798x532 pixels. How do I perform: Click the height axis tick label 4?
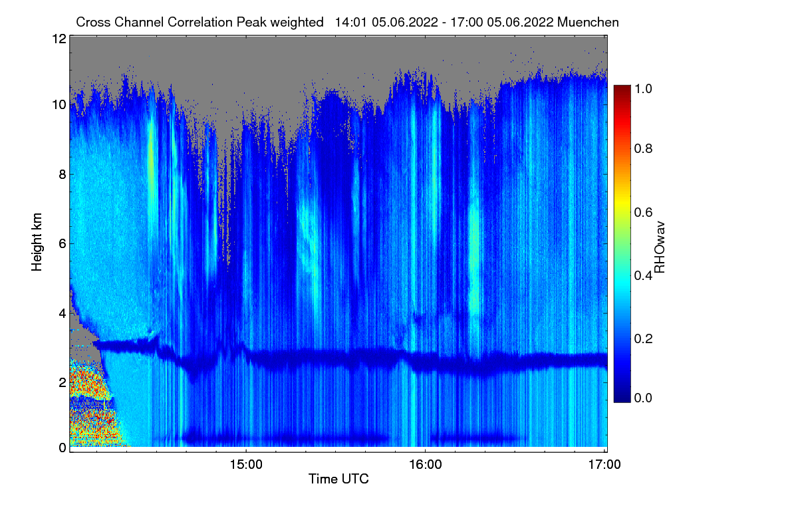coord(62,313)
